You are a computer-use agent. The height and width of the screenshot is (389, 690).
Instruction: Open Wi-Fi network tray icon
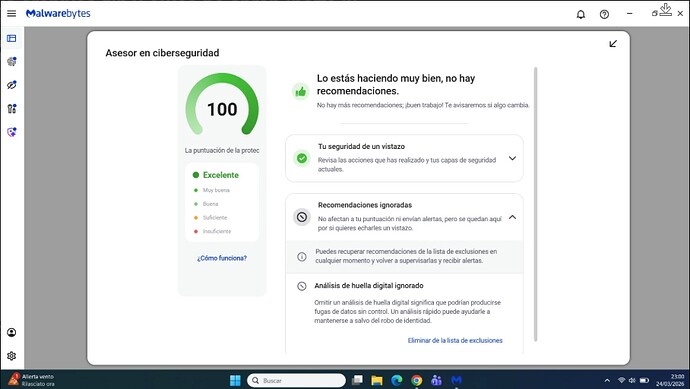click(621, 380)
